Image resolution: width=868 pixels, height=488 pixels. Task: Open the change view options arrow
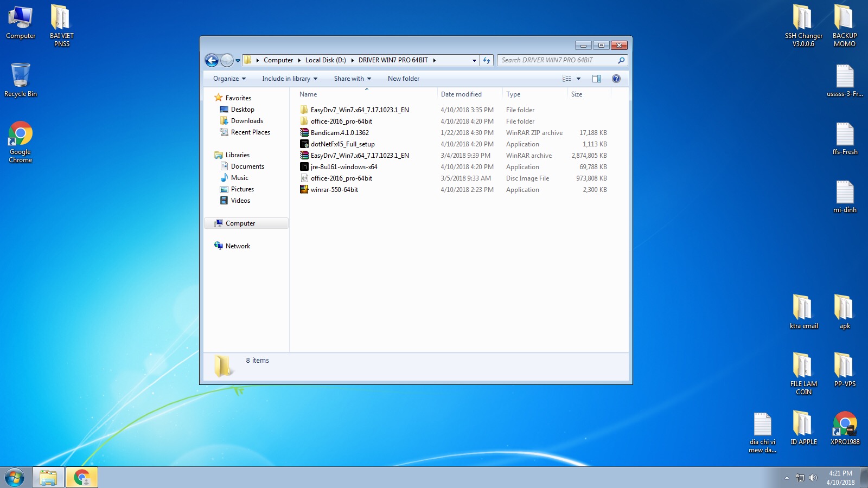(x=578, y=79)
